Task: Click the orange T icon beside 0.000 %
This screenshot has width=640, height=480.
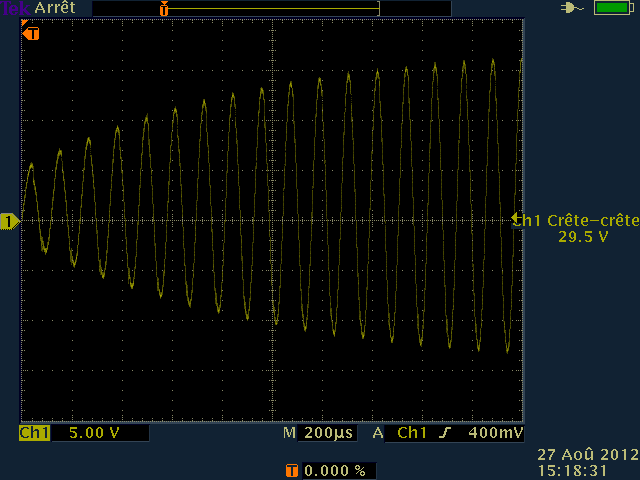Action: coord(292,470)
